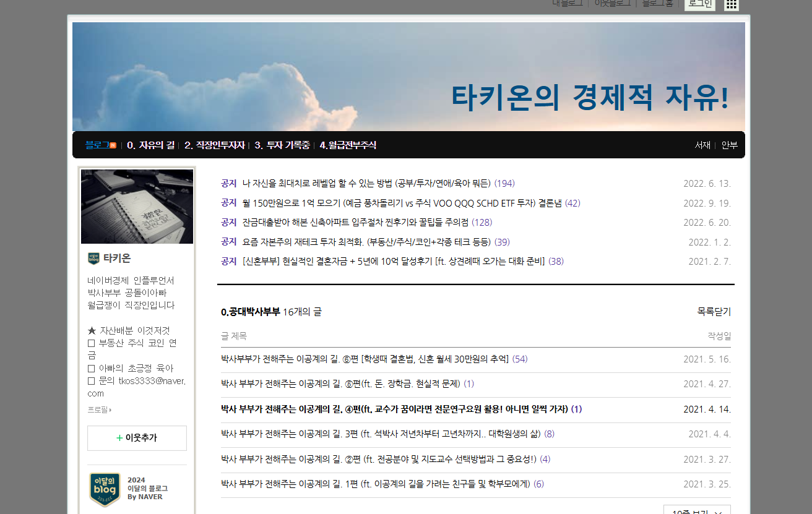812x514 pixels.
Task: Click the 이달의 blog badge icon
Action: [105, 489]
